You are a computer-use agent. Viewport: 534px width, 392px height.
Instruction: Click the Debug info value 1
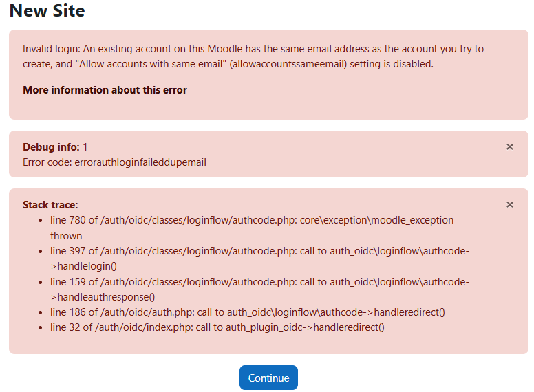click(x=85, y=147)
